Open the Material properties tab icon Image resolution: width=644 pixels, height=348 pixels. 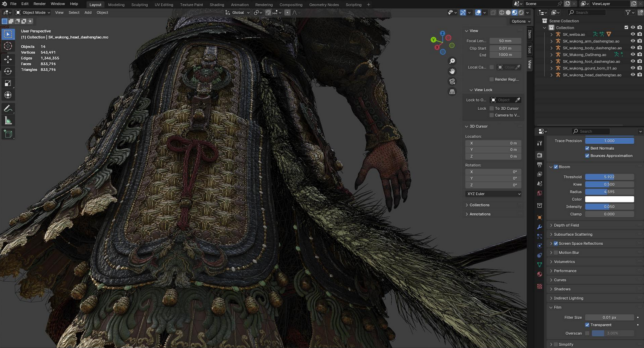click(540, 274)
